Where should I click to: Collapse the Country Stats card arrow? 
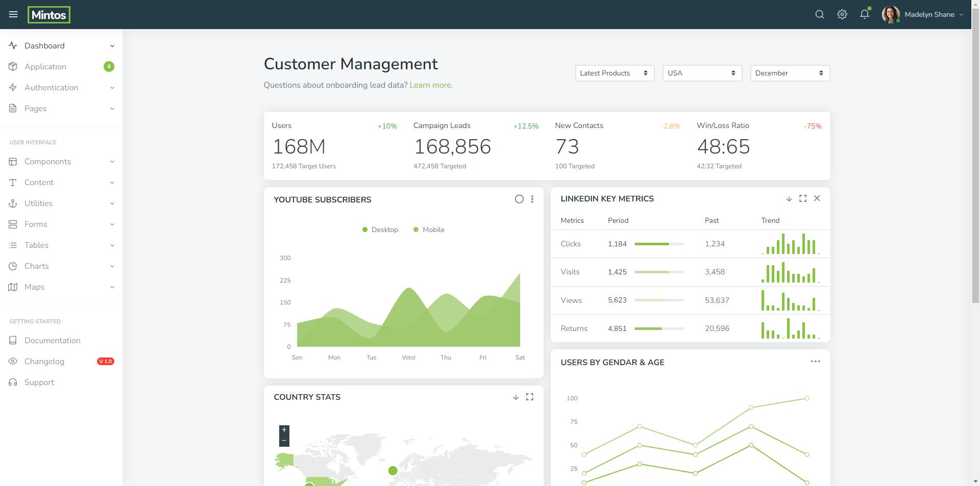point(516,397)
